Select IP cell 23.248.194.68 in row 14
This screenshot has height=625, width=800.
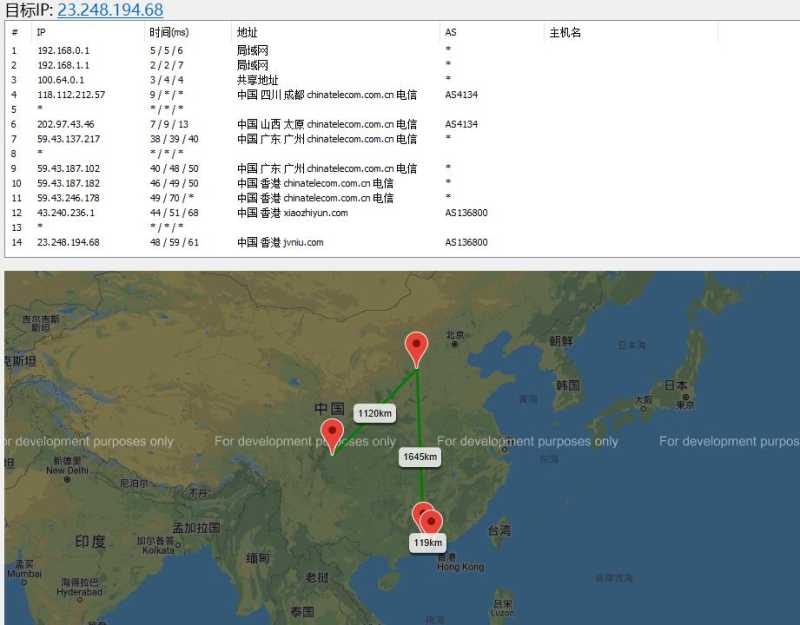coord(68,242)
